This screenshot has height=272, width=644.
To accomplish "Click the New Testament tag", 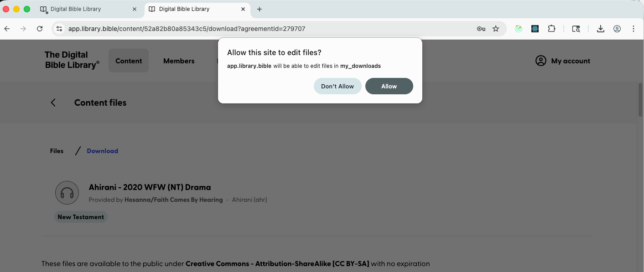I will click(81, 217).
